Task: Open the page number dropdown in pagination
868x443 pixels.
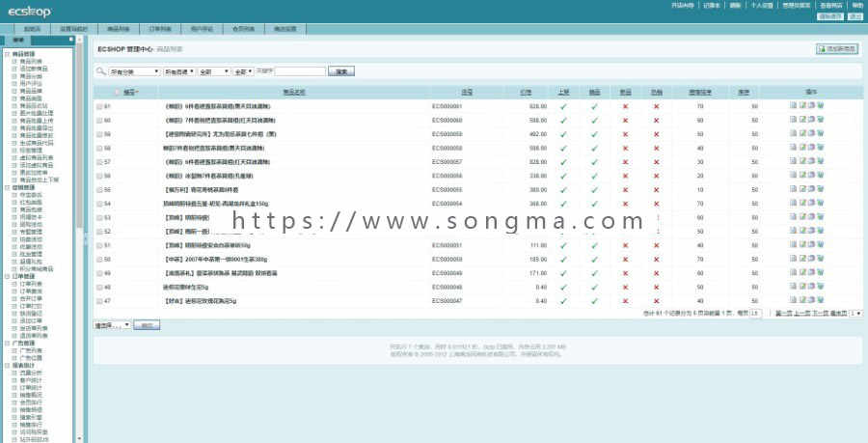Action: click(x=856, y=314)
